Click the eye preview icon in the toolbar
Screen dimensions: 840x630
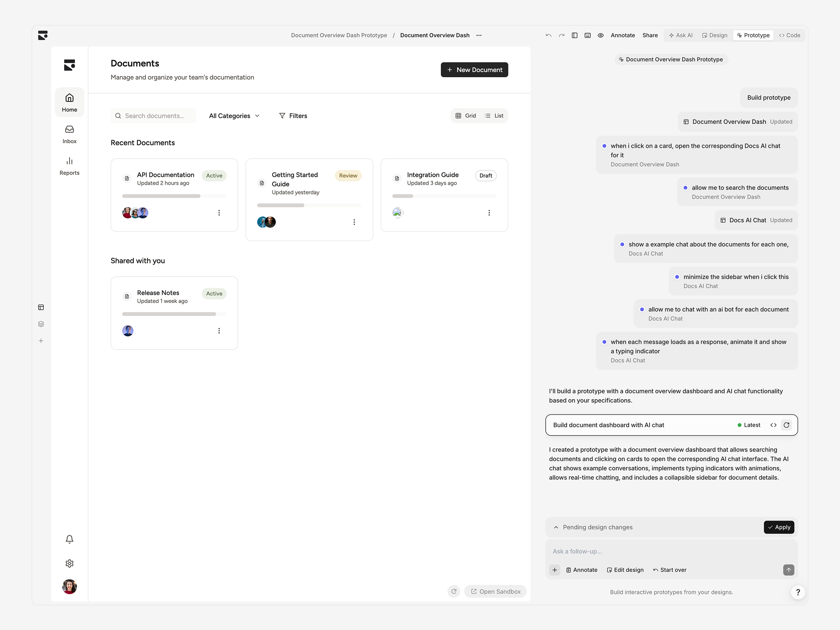pos(600,35)
